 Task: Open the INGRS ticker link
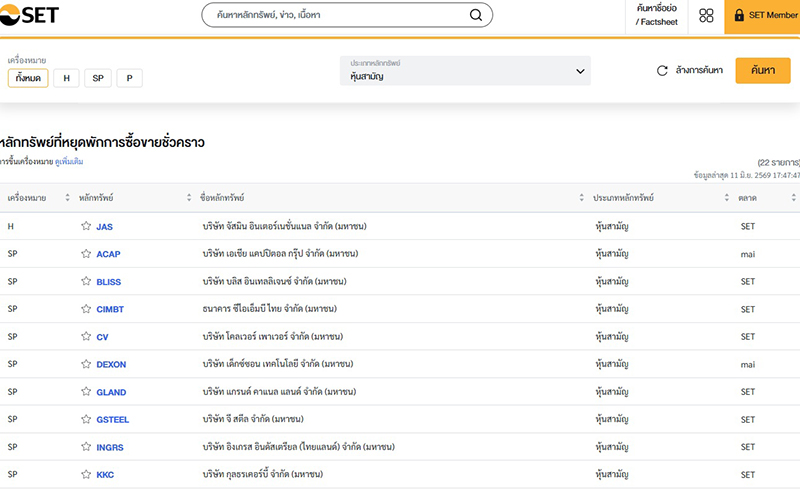110,447
